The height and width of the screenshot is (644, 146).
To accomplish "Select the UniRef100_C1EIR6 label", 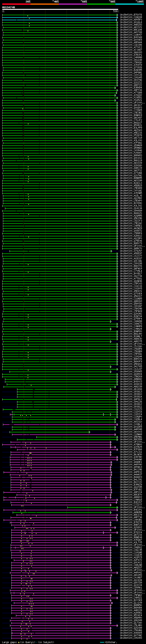I will (x=131, y=45).
